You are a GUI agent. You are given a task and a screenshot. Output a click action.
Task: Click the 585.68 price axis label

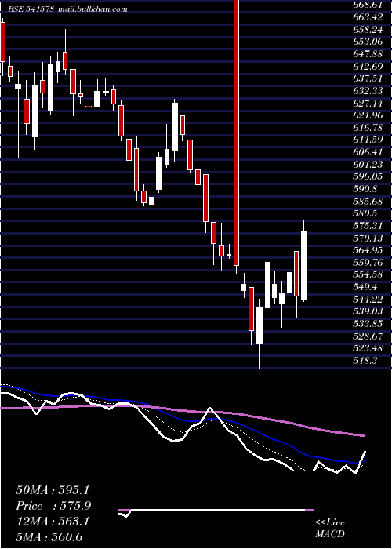pos(368,201)
